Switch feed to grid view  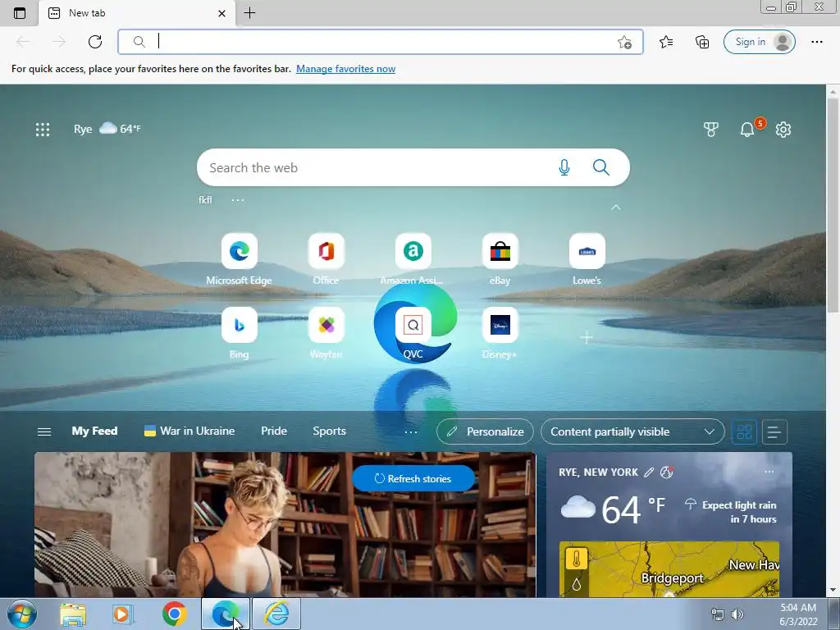coord(744,431)
